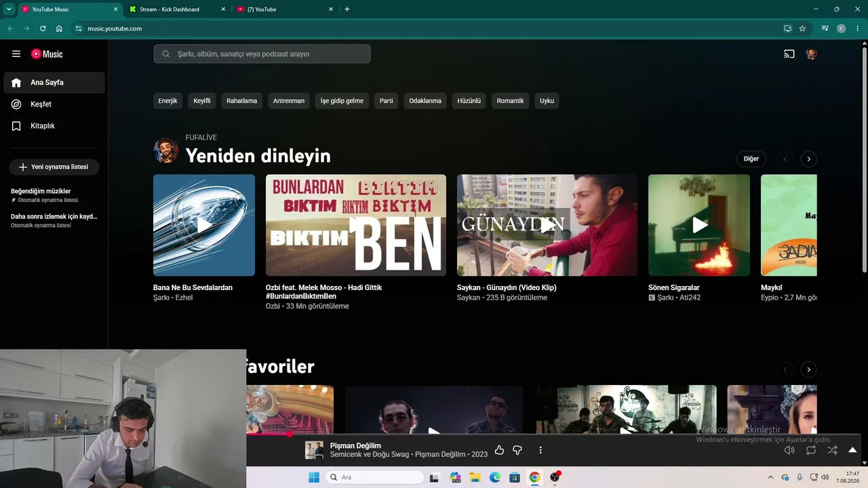Bookmark this page with the star
Screen dimensions: 868x488
802,28
